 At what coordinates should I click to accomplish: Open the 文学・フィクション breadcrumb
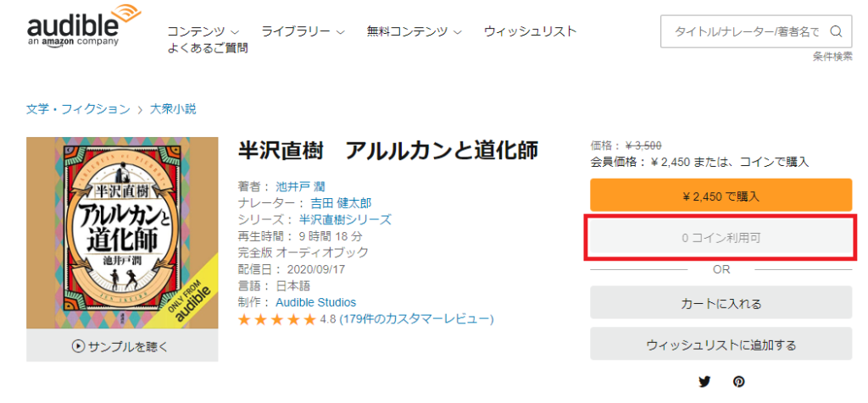pyautogui.click(x=78, y=109)
